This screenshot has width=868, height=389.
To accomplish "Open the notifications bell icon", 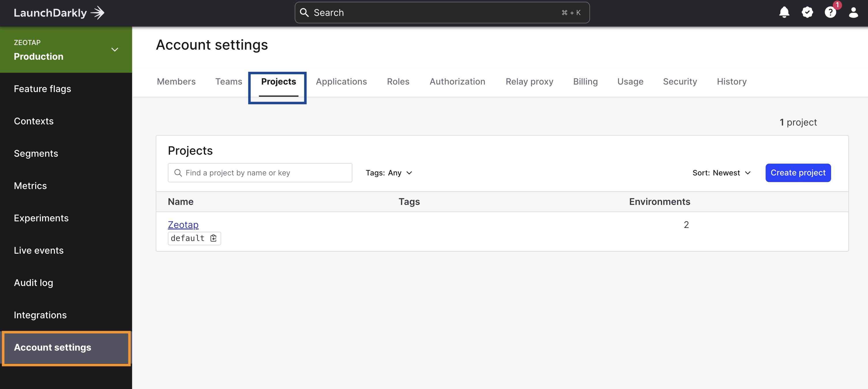I will [784, 13].
